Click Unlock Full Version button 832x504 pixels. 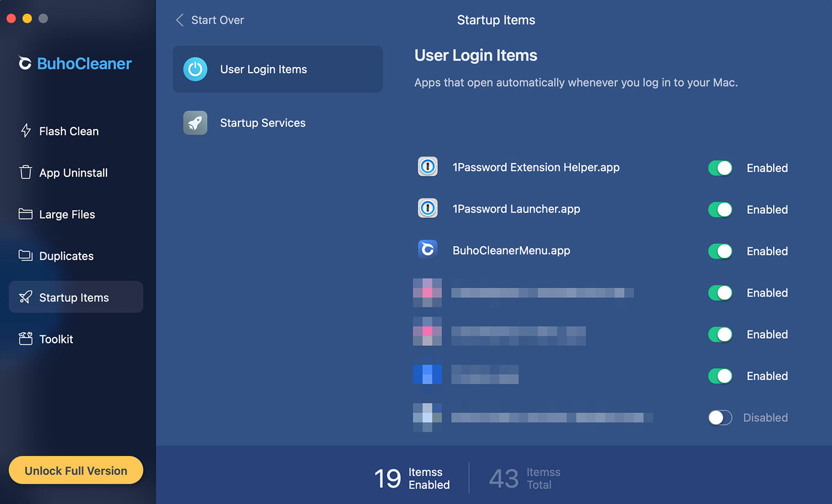pyautogui.click(x=76, y=470)
